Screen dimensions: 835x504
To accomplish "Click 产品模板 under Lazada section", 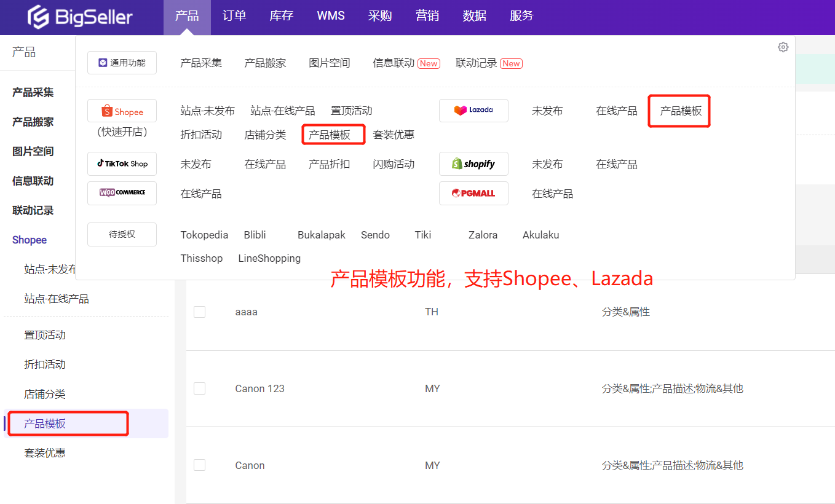I will [x=681, y=111].
